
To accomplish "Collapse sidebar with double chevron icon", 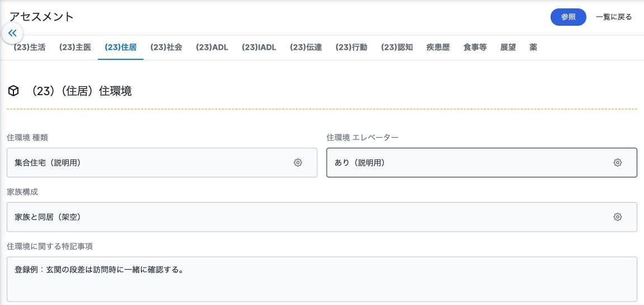I will point(12,33).
